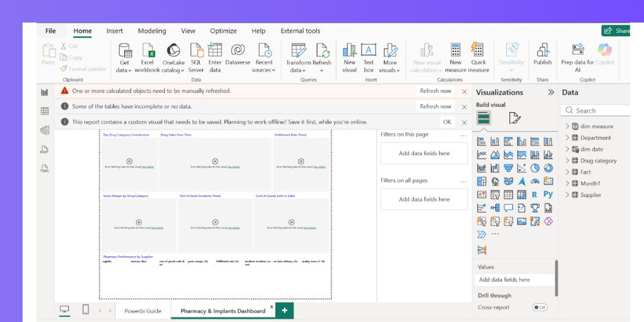Select the Matrix visual

coord(522,194)
